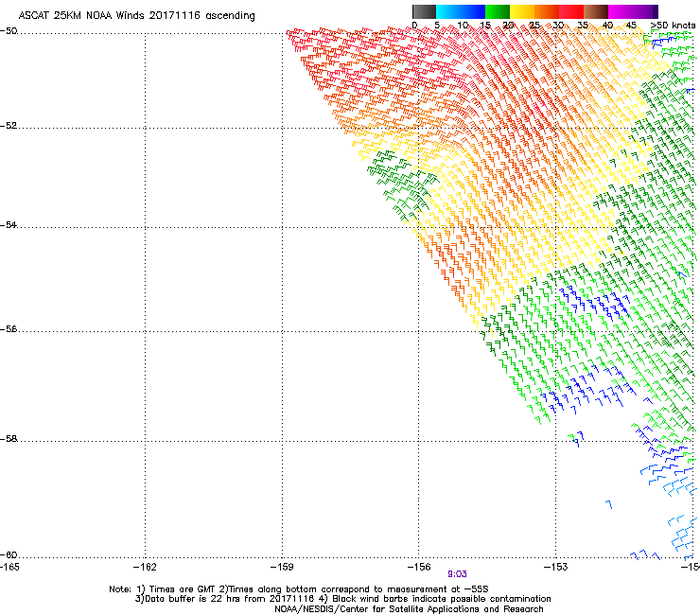Click the '-56' latitude axis label
The image size is (700, 615).
(x=9, y=329)
